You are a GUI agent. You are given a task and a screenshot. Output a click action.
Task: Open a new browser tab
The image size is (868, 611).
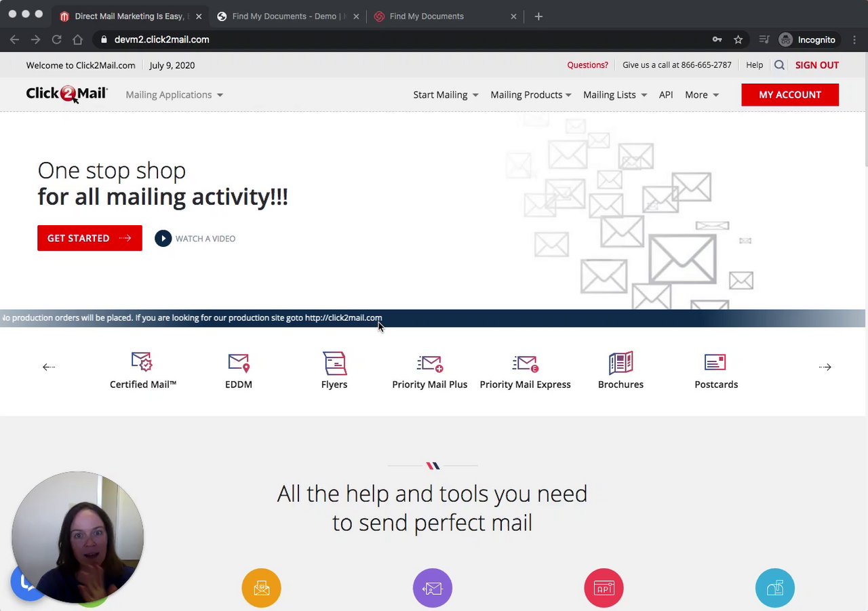tap(538, 16)
